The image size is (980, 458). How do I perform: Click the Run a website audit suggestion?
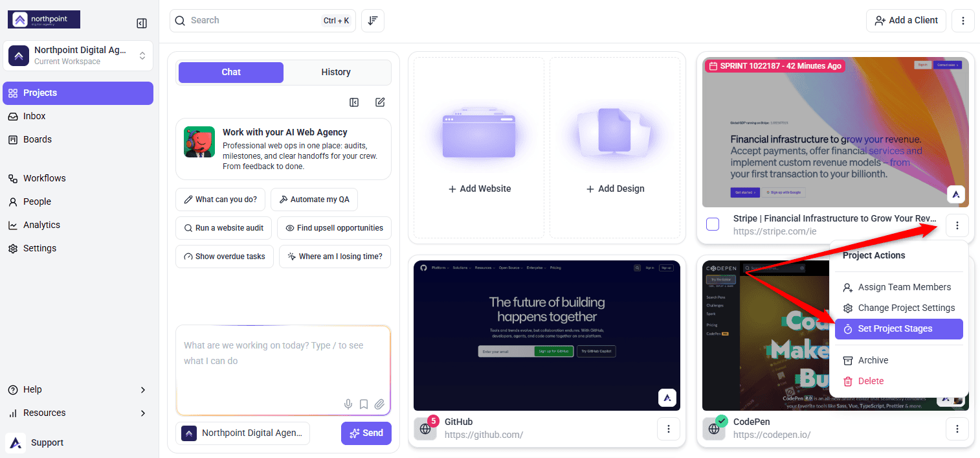(x=223, y=228)
